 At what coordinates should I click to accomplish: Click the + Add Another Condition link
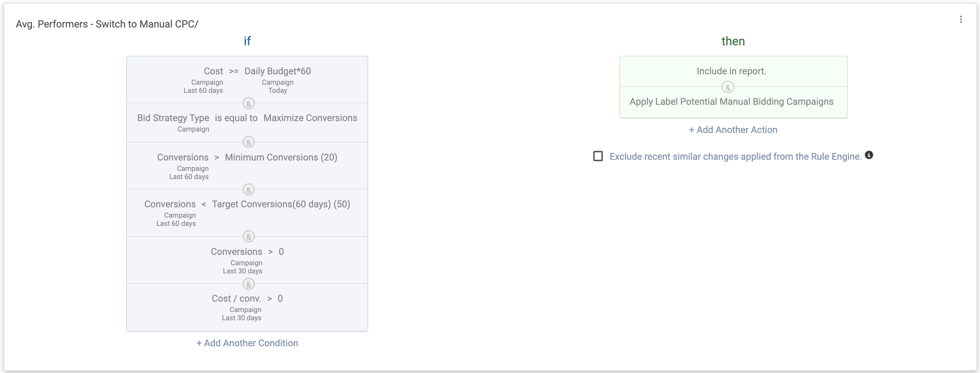[x=247, y=343]
